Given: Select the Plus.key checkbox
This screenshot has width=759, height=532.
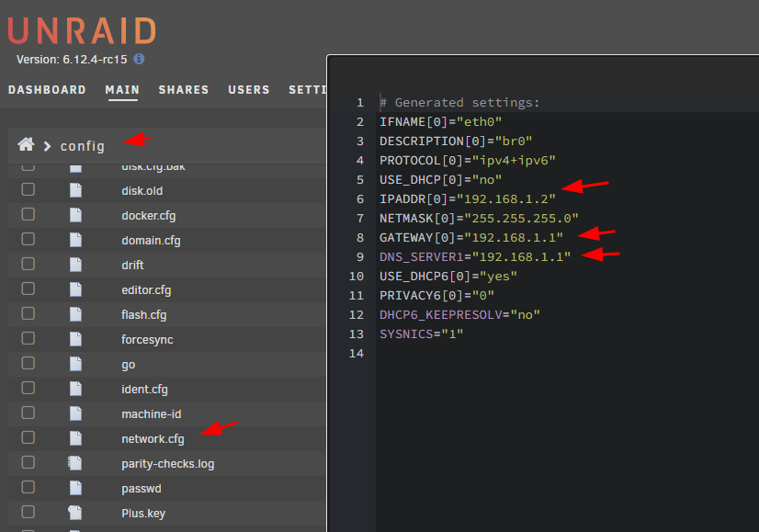Looking at the screenshot, I should point(28,512).
